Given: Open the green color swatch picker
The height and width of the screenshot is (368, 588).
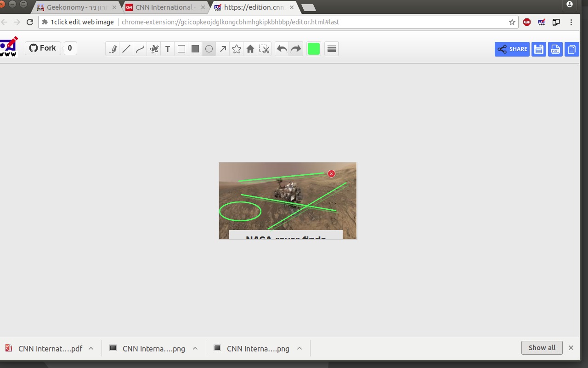Looking at the screenshot, I should 314,49.
